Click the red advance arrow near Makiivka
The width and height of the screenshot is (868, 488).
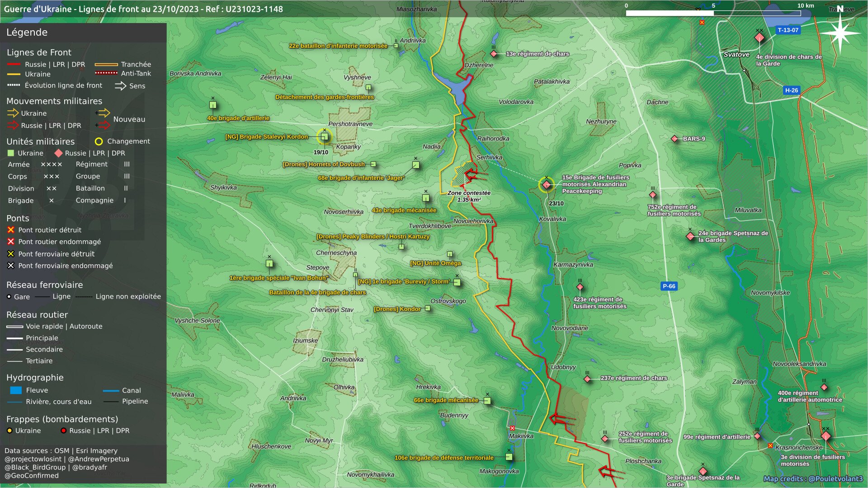pos(562,419)
